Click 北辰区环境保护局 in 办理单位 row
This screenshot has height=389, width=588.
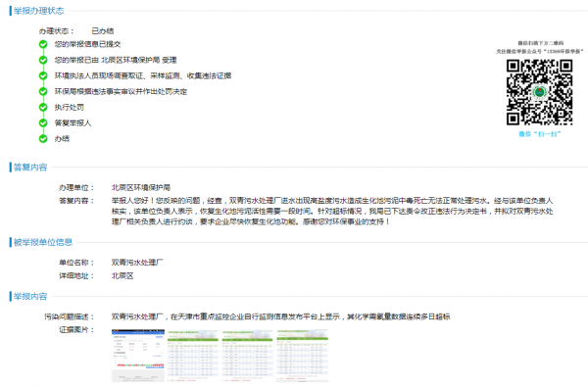point(141,187)
